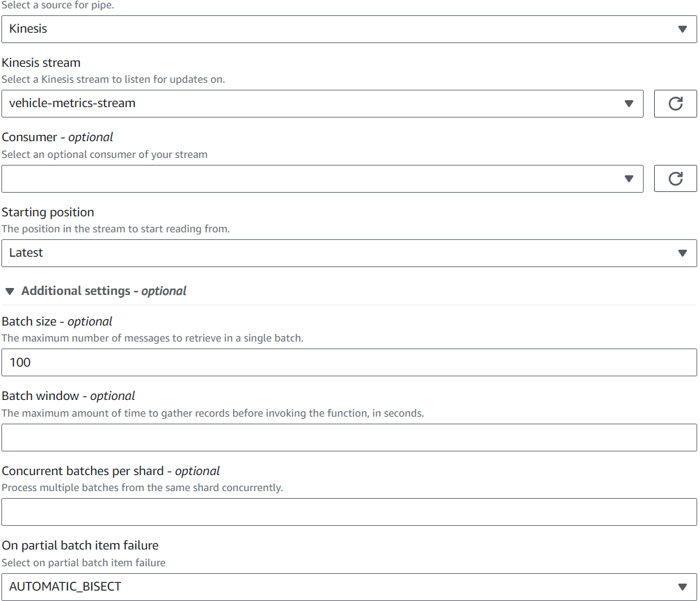Click the arrow on the Starting position dropdown
The width and height of the screenshot is (700, 601).
coord(682,253)
